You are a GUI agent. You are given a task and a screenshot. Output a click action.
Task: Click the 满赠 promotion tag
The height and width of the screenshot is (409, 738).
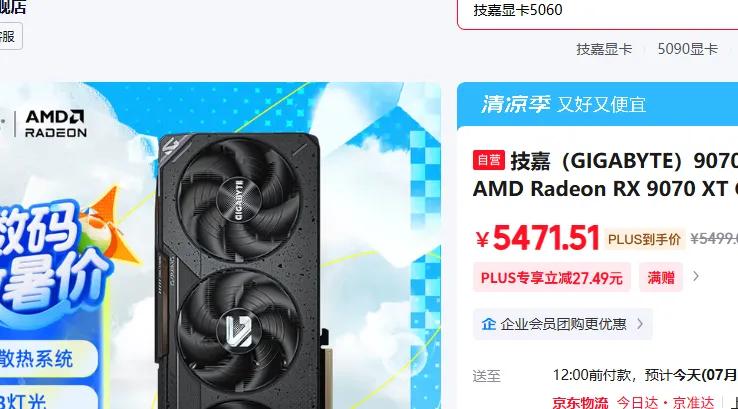[661, 278]
